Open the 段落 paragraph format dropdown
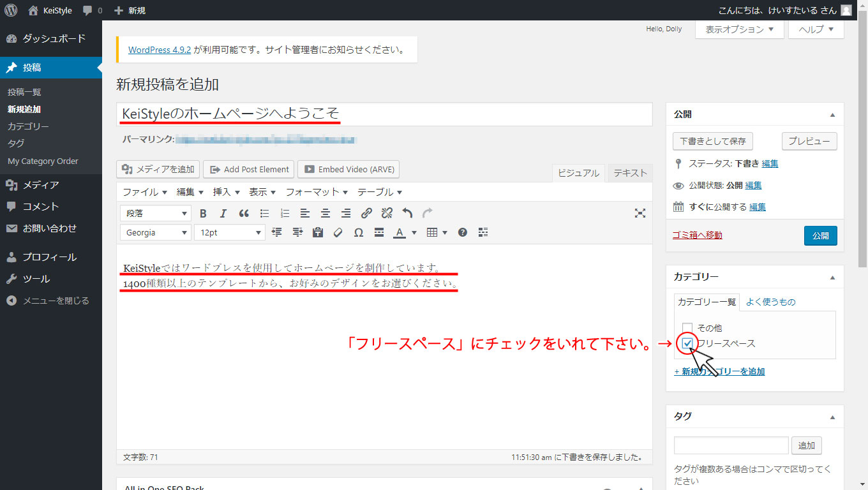 point(156,214)
